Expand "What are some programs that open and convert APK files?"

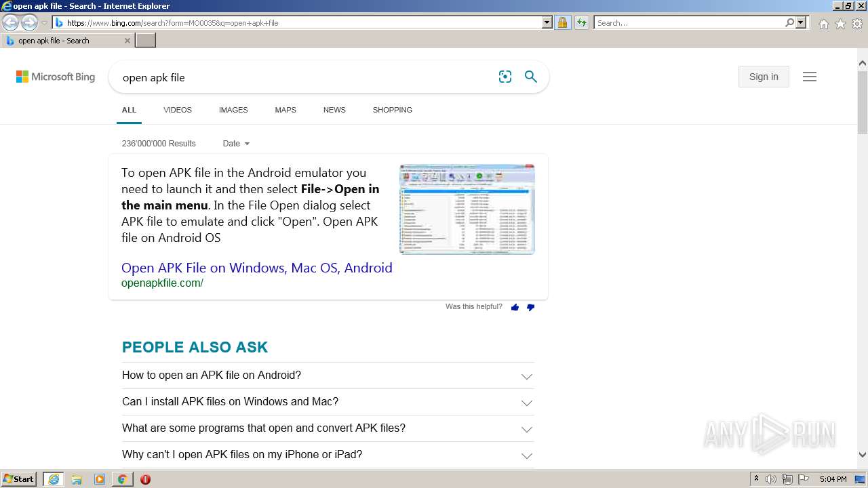pos(328,428)
